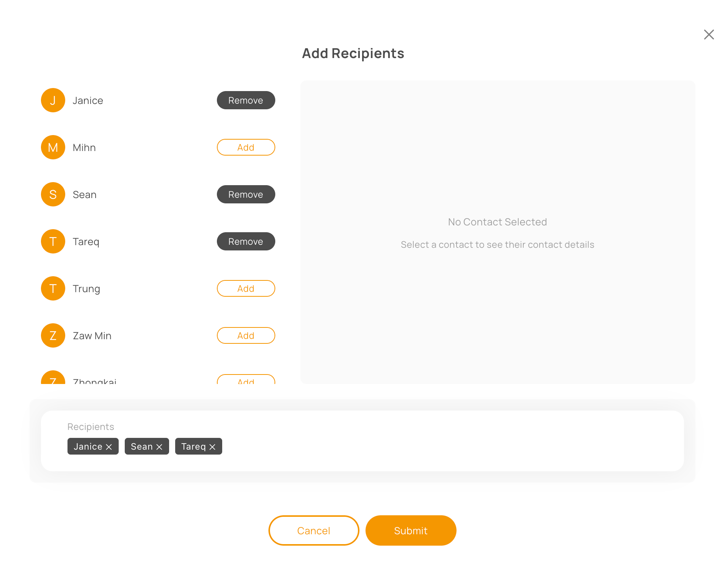This screenshot has height=587, width=728.
Task: Close the Add Recipients dialog
Action: coord(709,35)
